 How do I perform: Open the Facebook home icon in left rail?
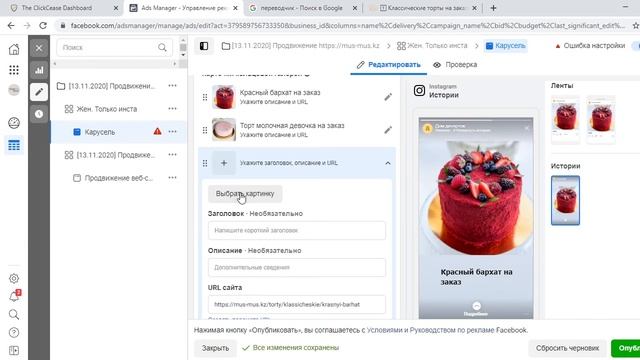coord(14,49)
